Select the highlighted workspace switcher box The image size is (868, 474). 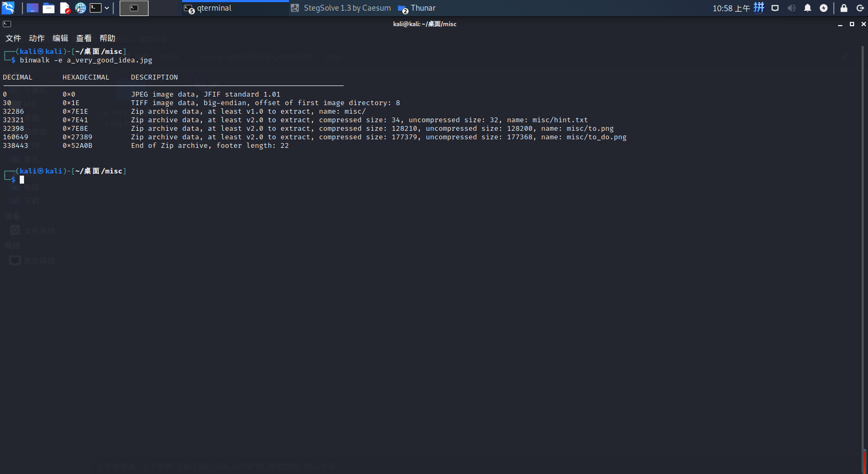[x=134, y=8]
